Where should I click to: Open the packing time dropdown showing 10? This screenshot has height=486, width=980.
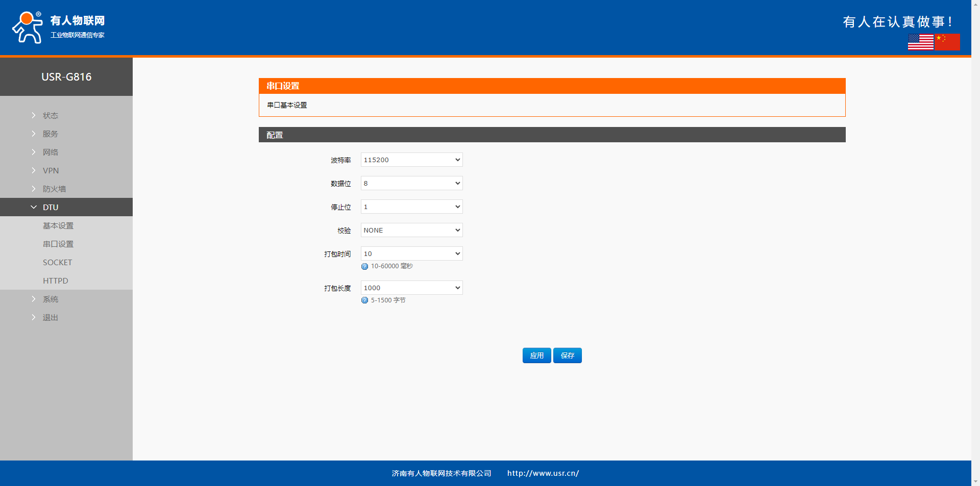coord(411,254)
